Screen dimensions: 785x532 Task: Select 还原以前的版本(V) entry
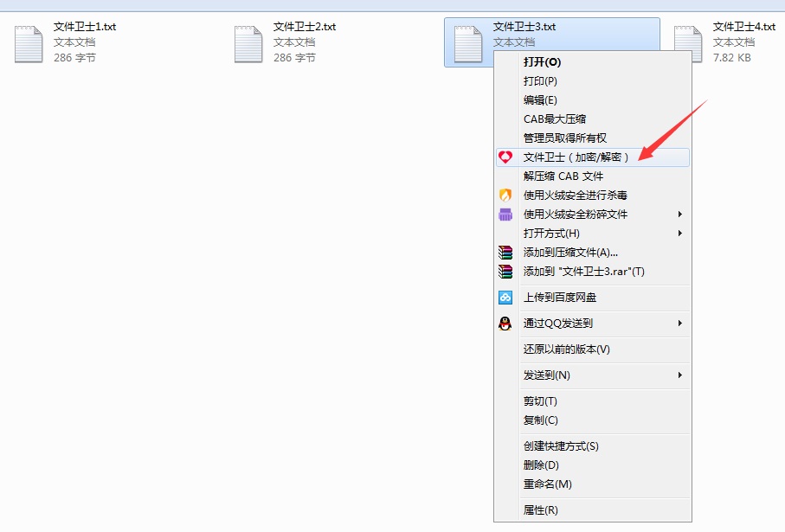tap(592, 349)
